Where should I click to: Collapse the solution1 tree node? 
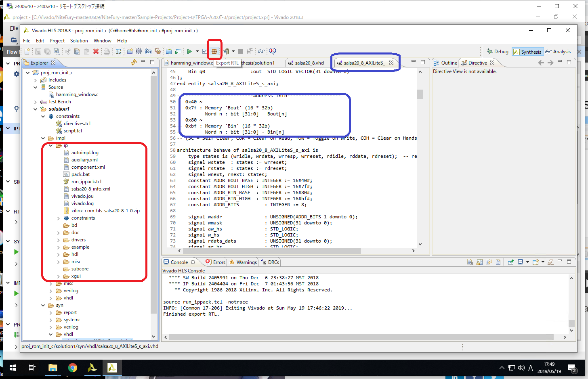point(35,109)
